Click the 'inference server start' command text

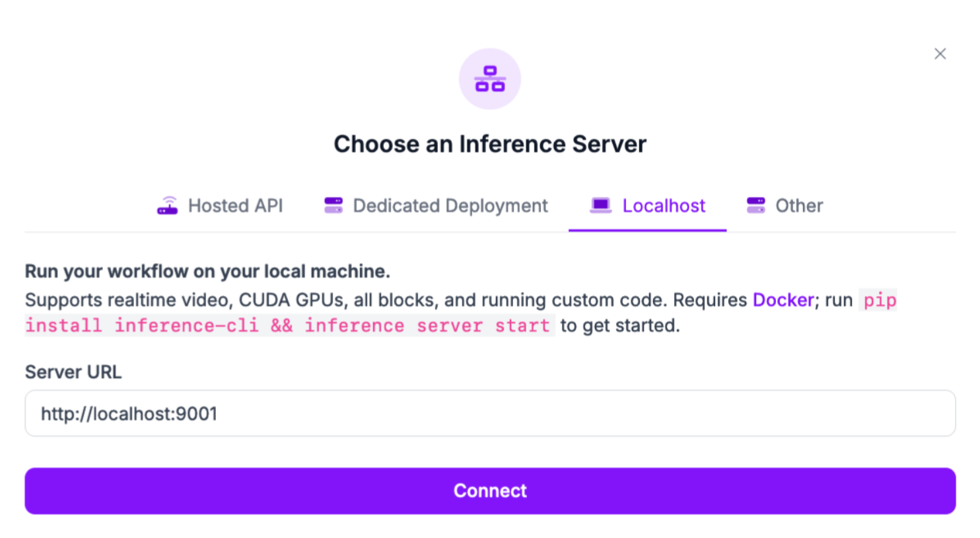pyautogui.click(x=427, y=326)
